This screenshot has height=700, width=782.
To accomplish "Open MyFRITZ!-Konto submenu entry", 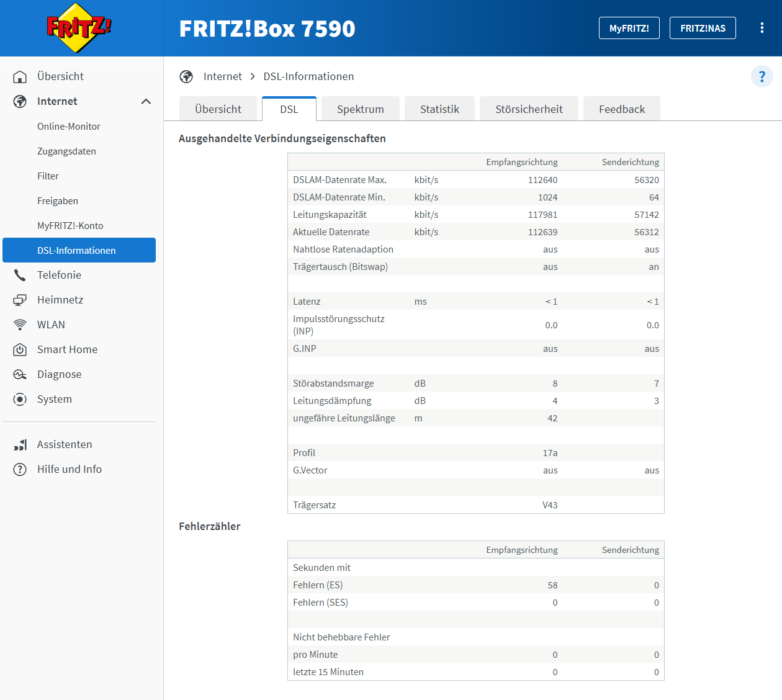I will pos(70,225).
